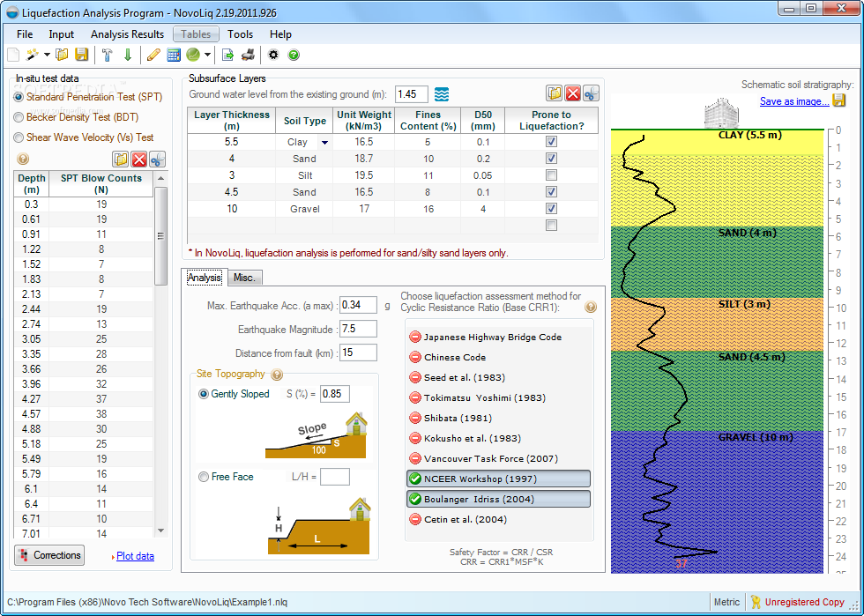Open the Analysis Results menu
This screenshot has width=864, height=616.
(x=127, y=34)
